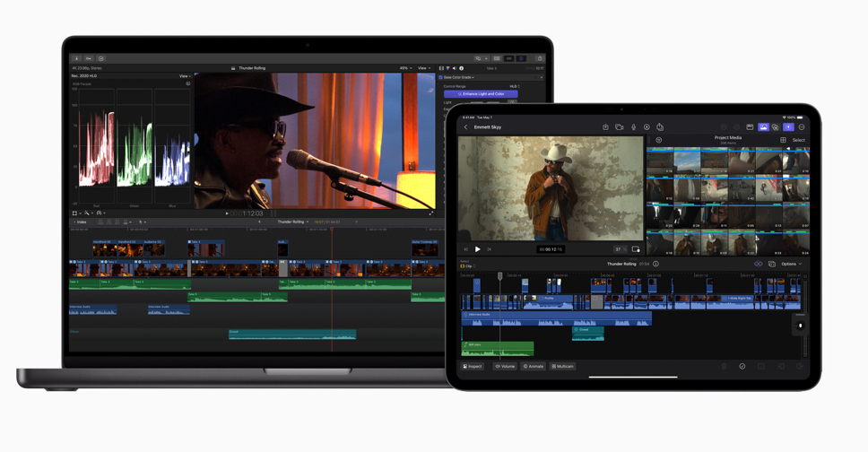Tap the grid view icon beside Select
This screenshot has width=868, height=452.
(783, 140)
